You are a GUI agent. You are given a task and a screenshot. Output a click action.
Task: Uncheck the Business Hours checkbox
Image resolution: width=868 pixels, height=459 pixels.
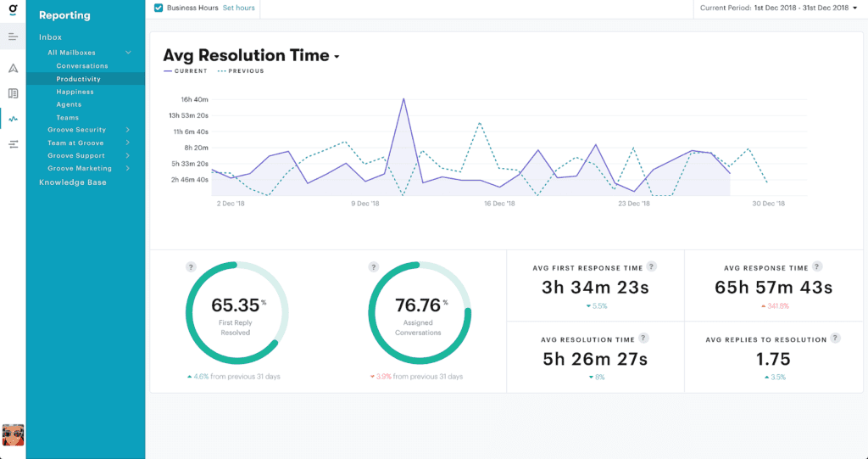(159, 8)
